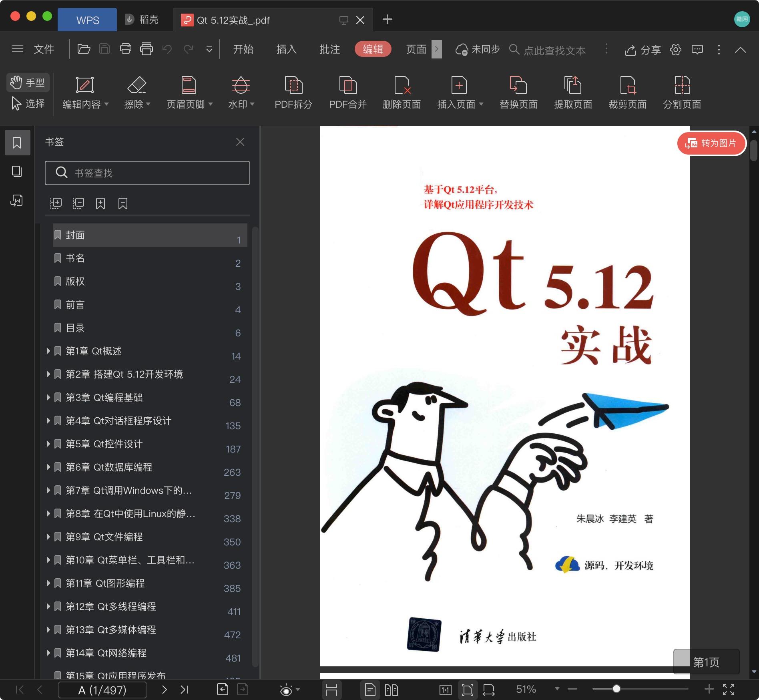Activate the Select tool mode
Screen dimensions: 759x700
(28, 104)
